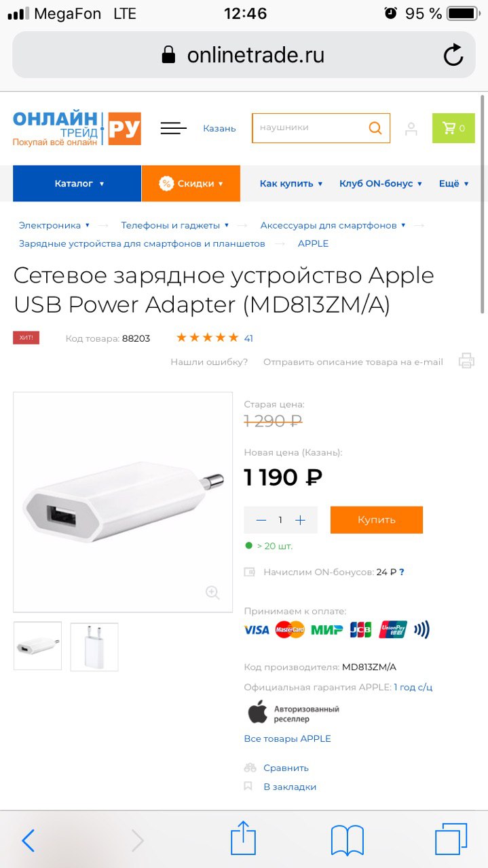Open the green shopping cart

453,128
